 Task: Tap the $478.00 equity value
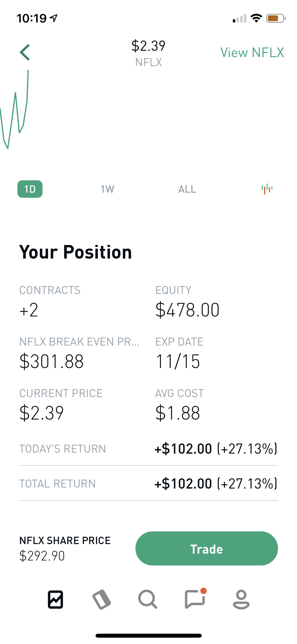[x=187, y=310]
